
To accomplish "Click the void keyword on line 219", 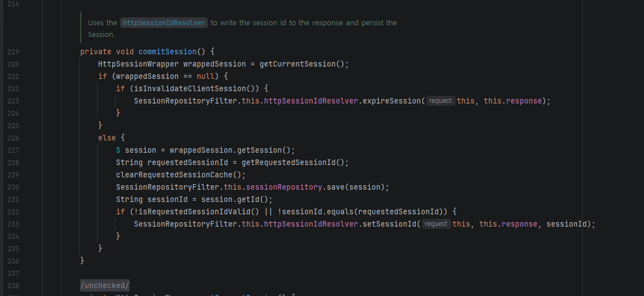I will [125, 51].
